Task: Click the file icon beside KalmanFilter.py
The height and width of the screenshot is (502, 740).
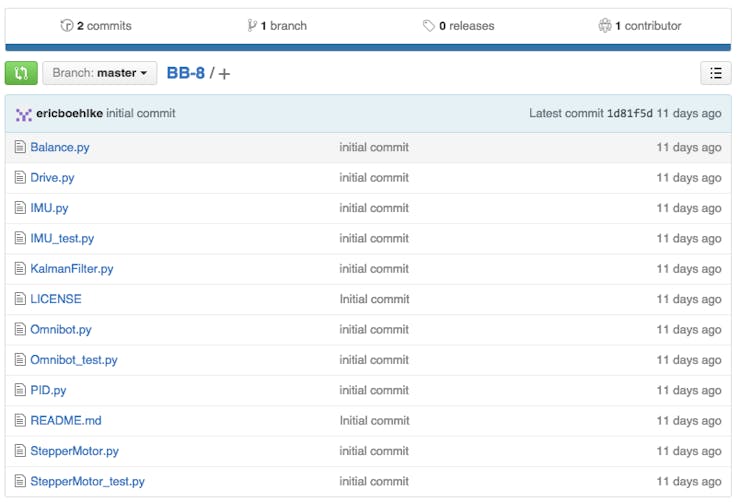Action: click(20, 268)
